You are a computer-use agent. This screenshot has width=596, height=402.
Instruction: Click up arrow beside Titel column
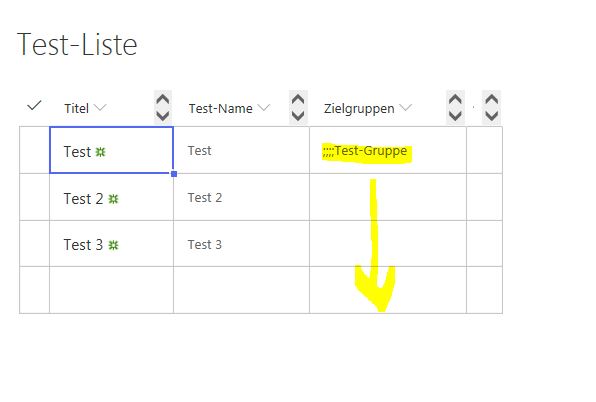163,100
